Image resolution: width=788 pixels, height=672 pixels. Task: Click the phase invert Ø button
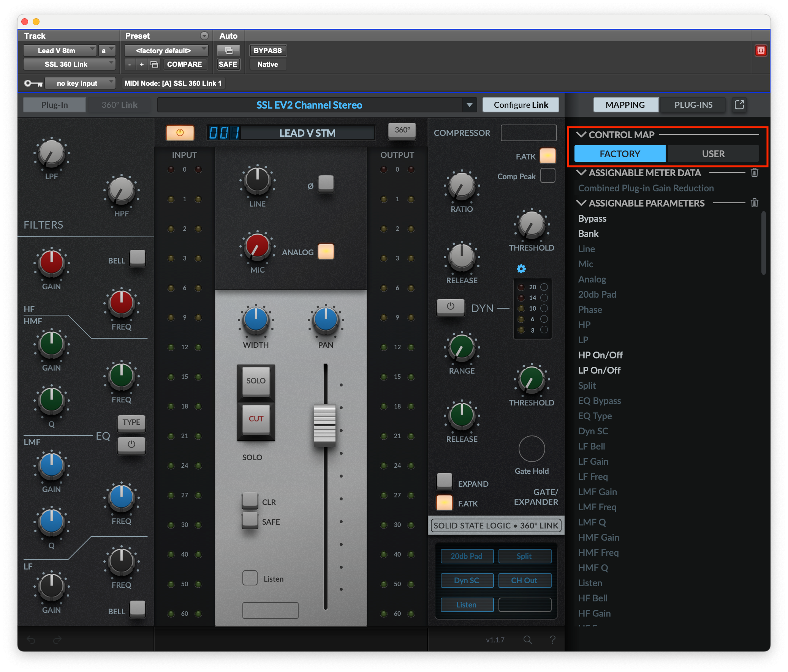(x=326, y=184)
